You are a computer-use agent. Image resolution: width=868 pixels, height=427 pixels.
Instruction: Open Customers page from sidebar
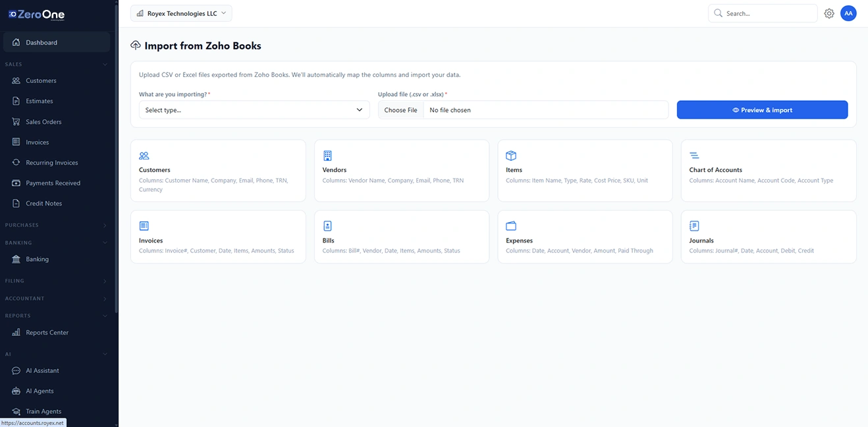tap(57, 80)
